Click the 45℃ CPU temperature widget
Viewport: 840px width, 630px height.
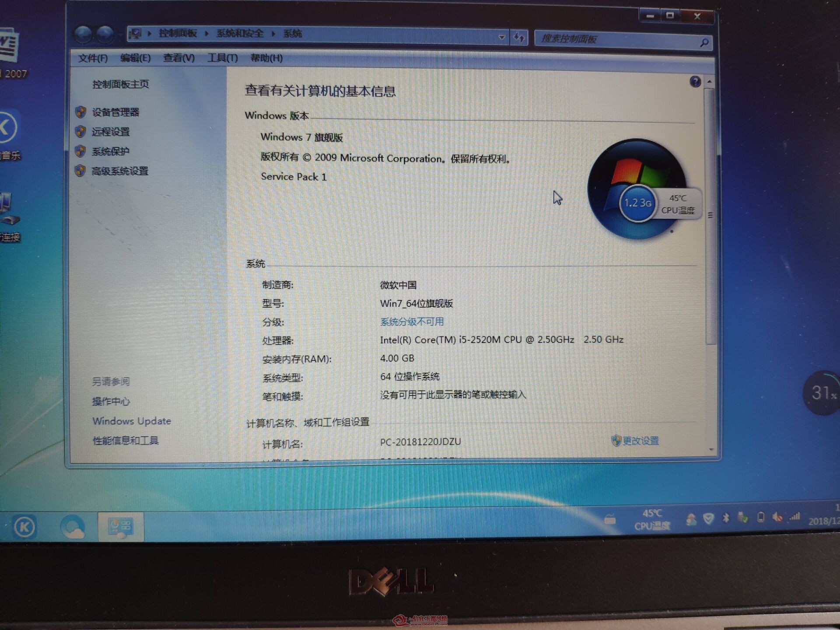point(678,204)
